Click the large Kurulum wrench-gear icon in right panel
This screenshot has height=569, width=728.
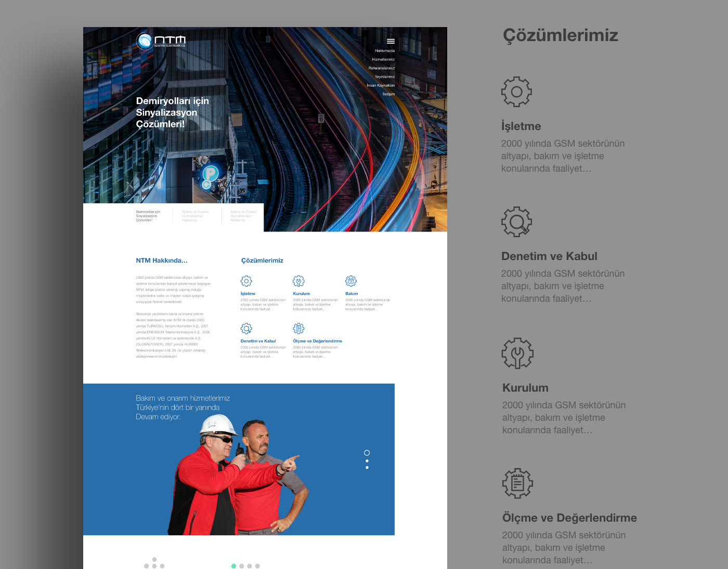(517, 354)
